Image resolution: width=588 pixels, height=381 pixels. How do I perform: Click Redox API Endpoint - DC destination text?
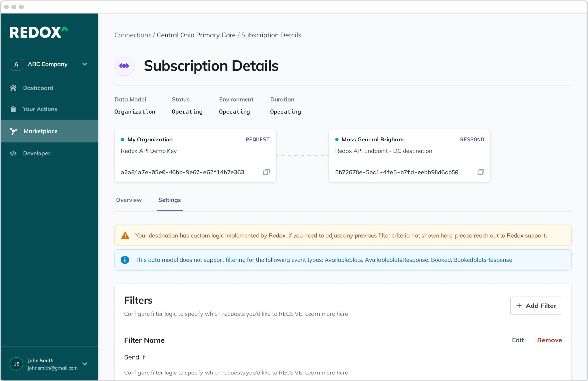click(x=384, y=151)
